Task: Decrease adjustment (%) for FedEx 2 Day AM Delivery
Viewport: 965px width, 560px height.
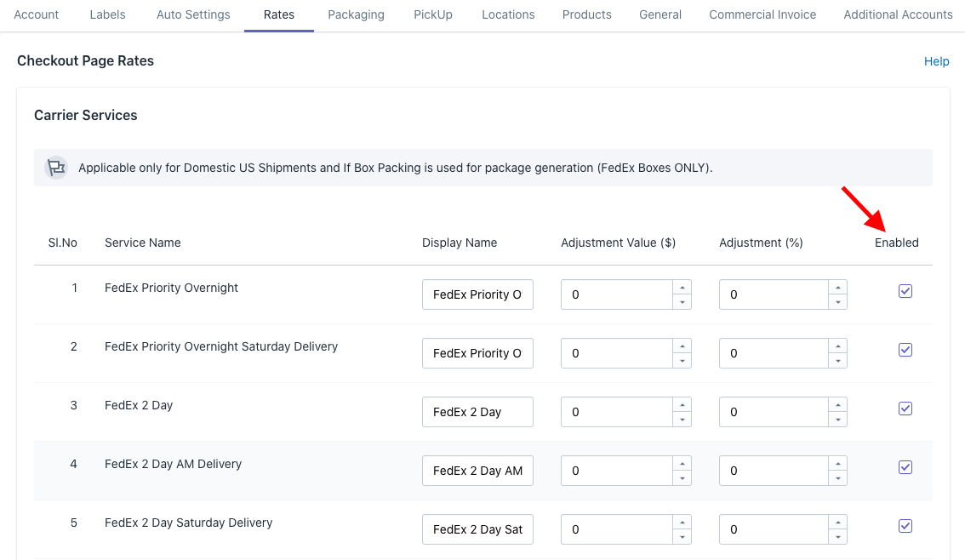Action: pyautogui.click(x=837, y=478)
